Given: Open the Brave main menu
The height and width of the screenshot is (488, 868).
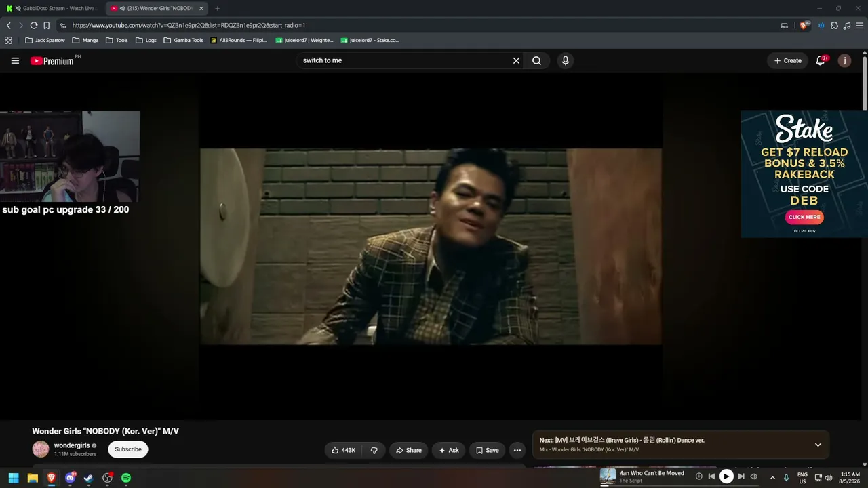Looking at the screenshot, I should [x=860, y=25].
